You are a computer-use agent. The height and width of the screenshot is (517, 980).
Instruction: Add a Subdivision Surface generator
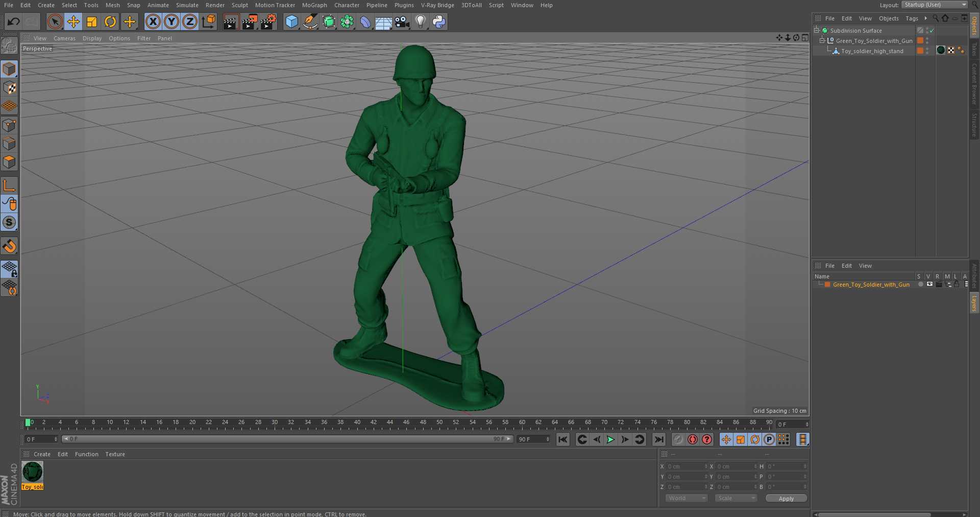[x=329, y=21]
